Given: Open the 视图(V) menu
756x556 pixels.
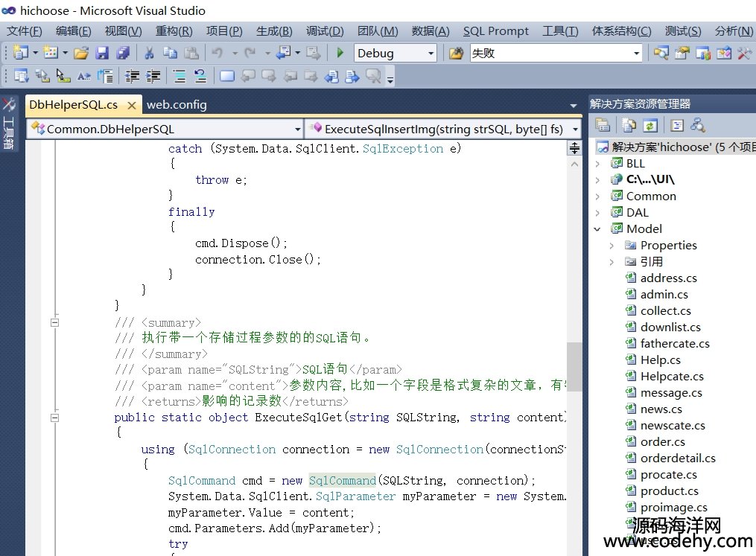Looking at the screenshot, I should point(123,31).
